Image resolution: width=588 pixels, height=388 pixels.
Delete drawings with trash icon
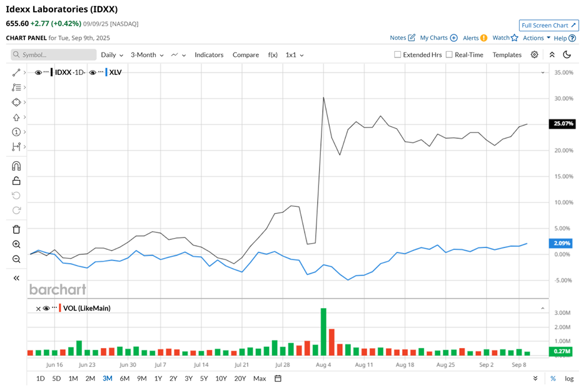16,229
